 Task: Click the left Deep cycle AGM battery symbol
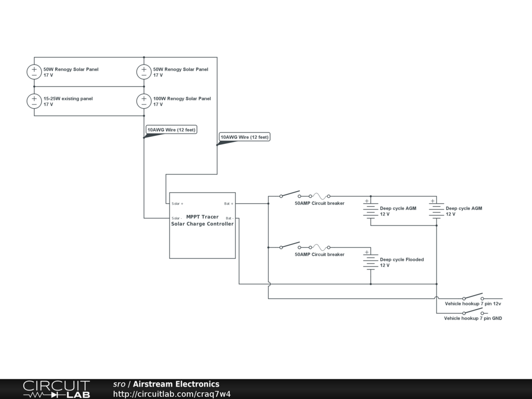[370, 211]
